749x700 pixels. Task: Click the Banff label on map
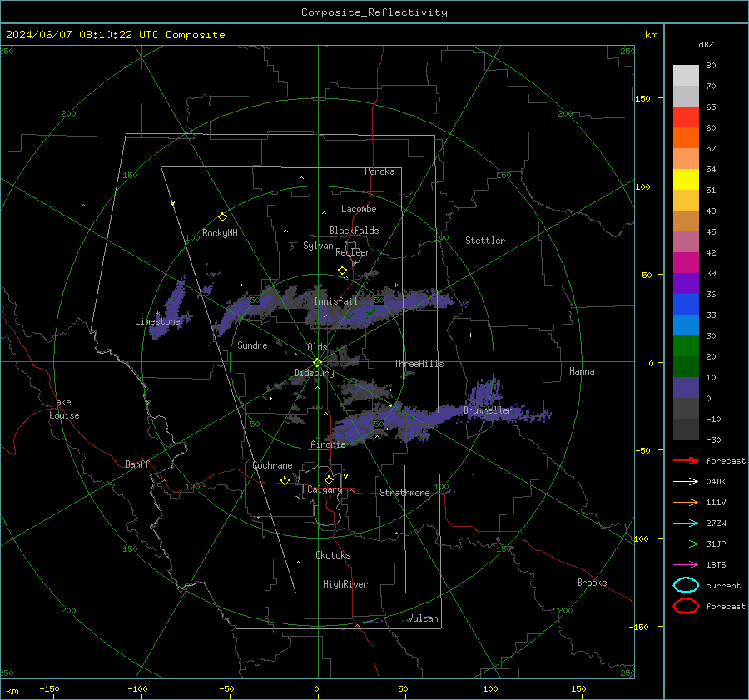[x=137, y=464]
